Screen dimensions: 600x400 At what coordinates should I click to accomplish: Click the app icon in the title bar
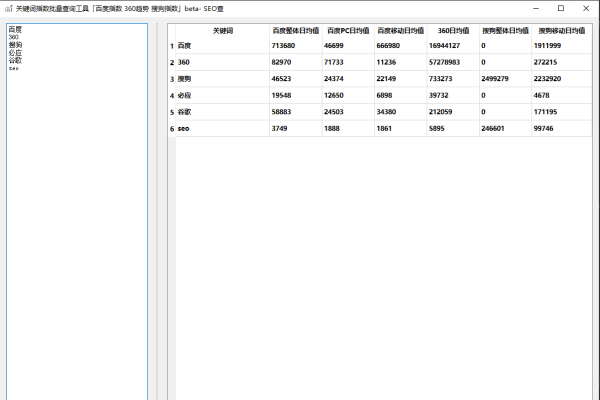(x=9, y=7)
